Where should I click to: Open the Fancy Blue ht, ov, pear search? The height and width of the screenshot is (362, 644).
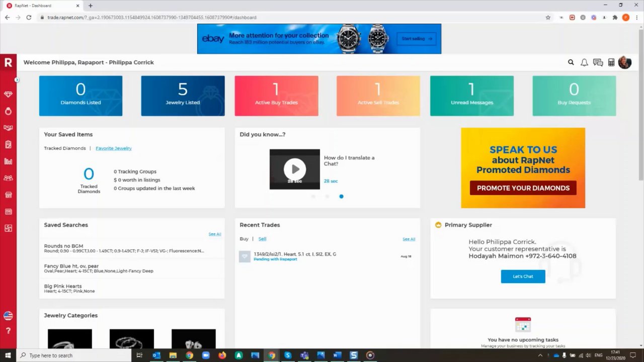[132, 268]
